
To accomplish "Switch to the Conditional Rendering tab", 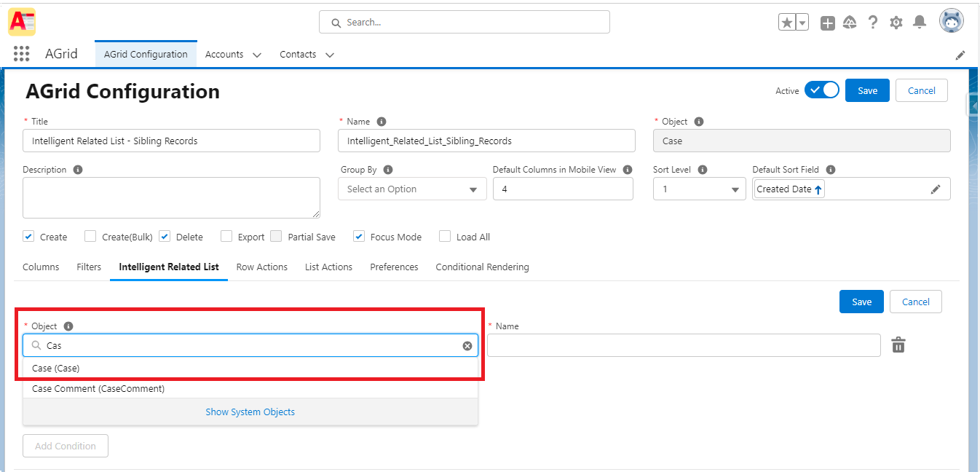I will click(482, 267).
